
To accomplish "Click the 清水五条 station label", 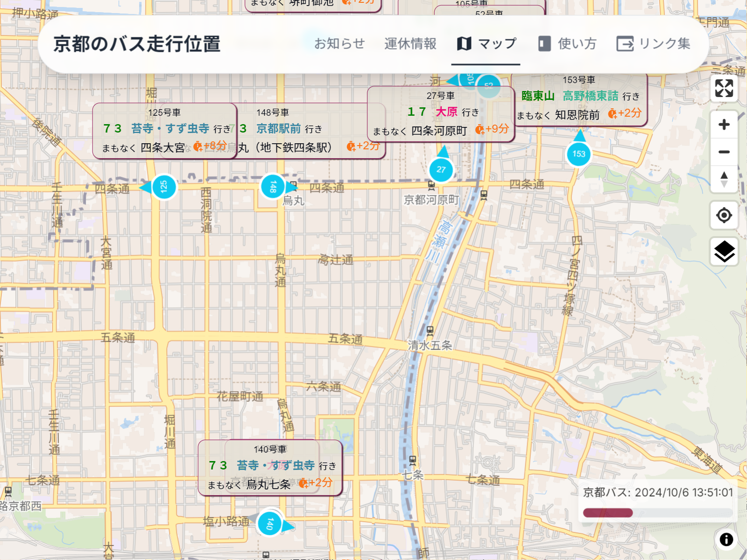I will 430,345.
